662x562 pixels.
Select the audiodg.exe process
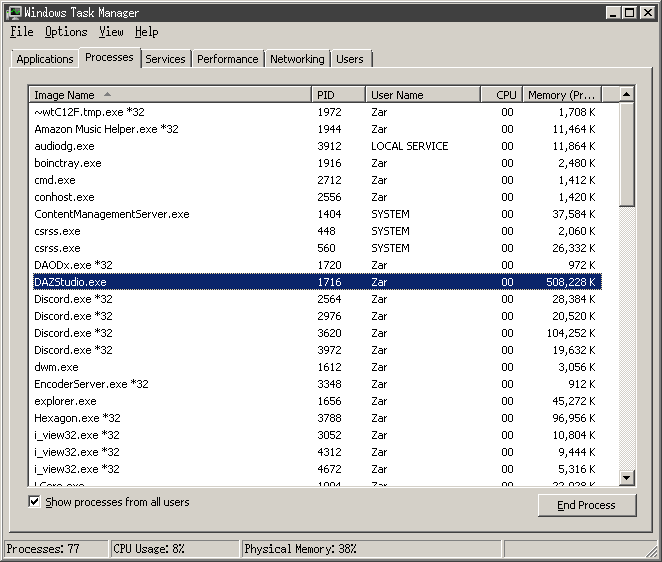click(x=317, y=146)
